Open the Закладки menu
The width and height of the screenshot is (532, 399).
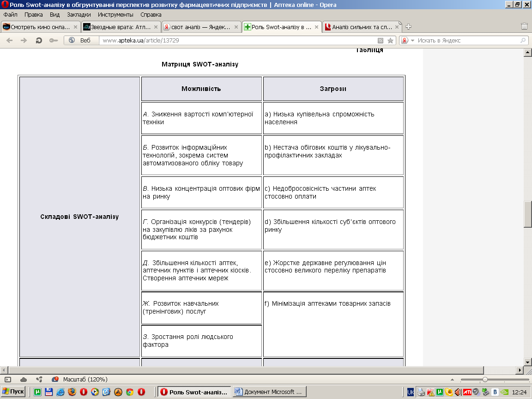click(79, 15)
